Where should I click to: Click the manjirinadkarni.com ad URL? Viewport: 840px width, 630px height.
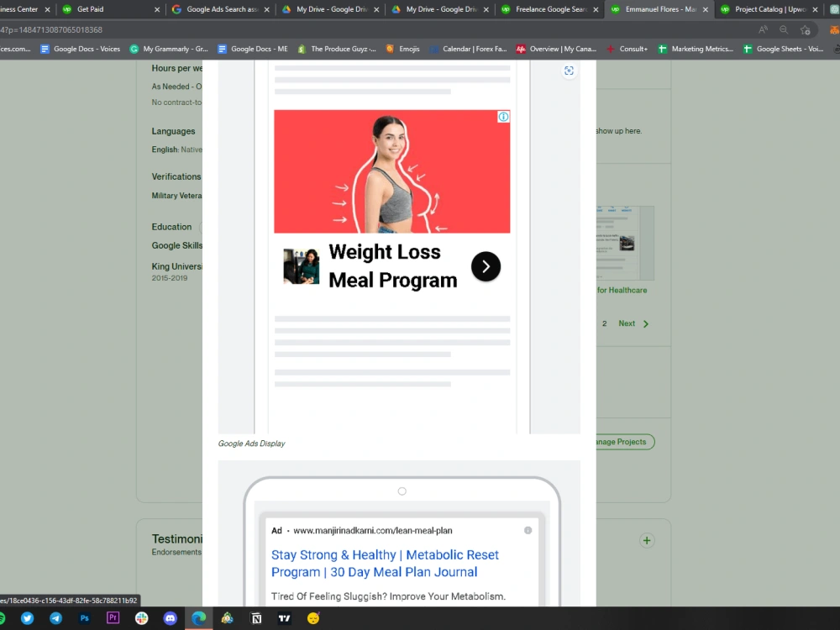click(x=373, y=530)
